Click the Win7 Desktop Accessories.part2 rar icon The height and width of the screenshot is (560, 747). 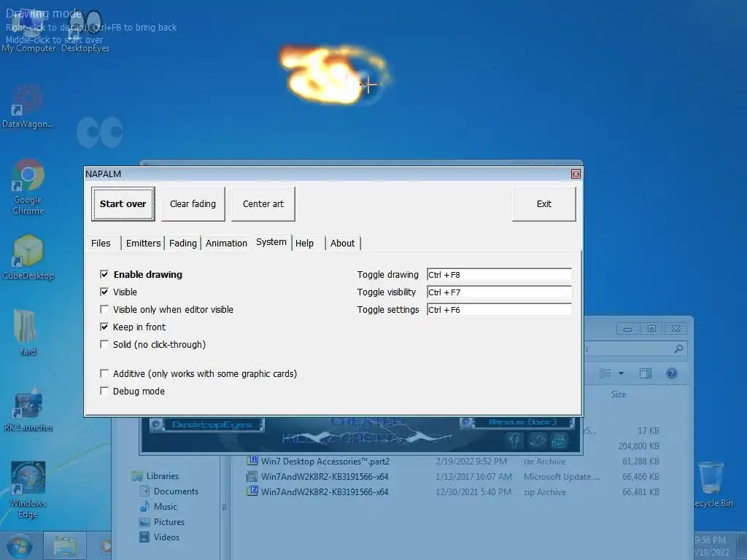click(252, 461)
